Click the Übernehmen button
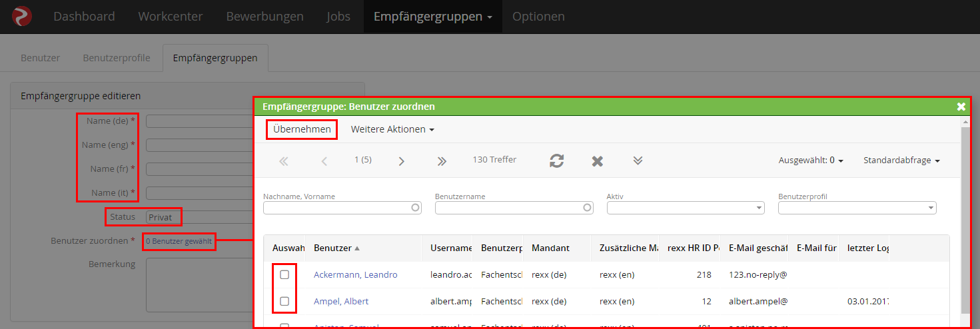 pos(302,129)
